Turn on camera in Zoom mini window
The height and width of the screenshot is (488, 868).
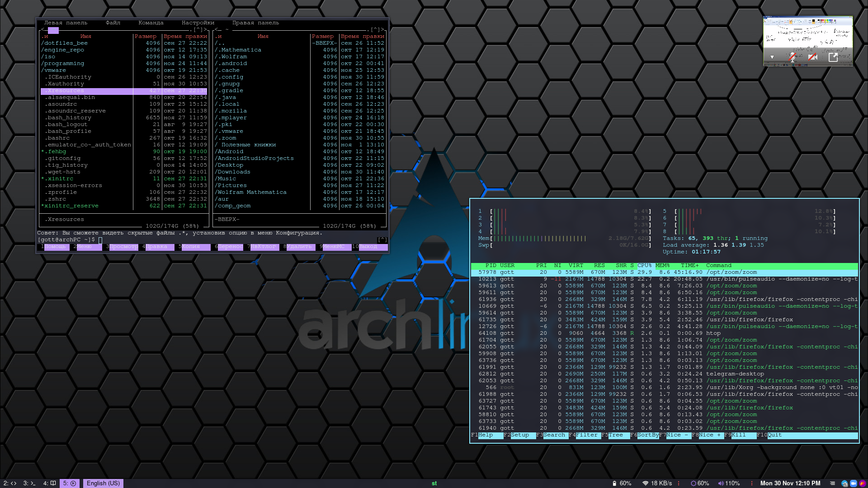[812, 57]
